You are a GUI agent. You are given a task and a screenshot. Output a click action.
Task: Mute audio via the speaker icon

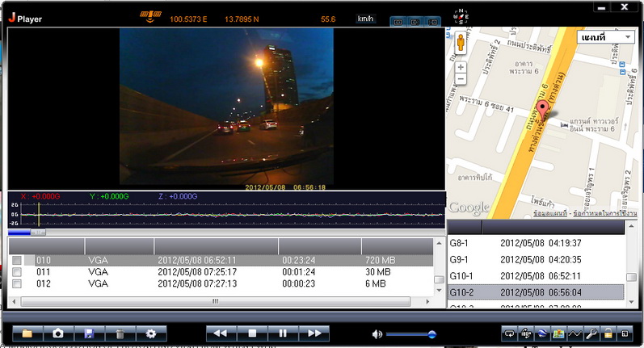[377, 333]
